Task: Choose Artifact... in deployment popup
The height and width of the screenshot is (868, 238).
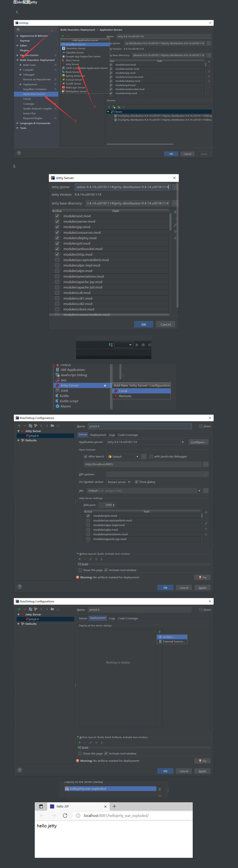Action: (172, 637)
